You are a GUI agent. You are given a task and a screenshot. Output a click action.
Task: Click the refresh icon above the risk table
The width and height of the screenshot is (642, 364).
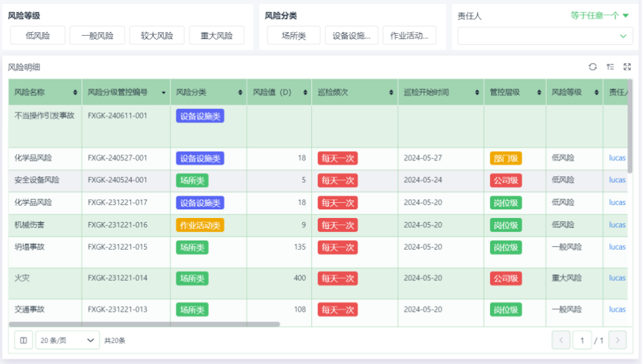[x=592, y=67]
